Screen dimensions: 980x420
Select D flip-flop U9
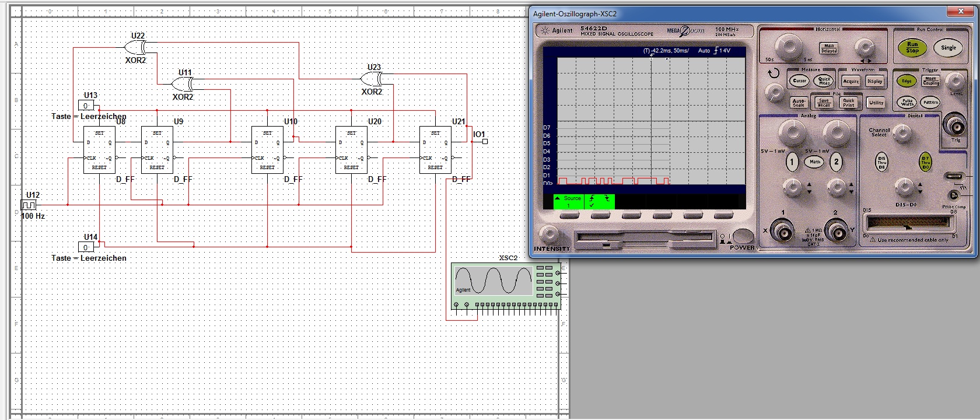pos(157,150)
